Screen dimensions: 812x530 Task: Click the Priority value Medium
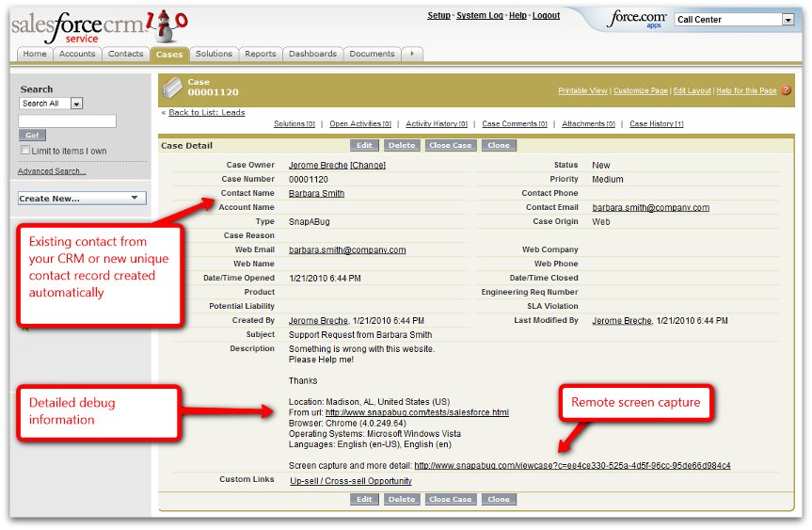[x=608, y=179]
